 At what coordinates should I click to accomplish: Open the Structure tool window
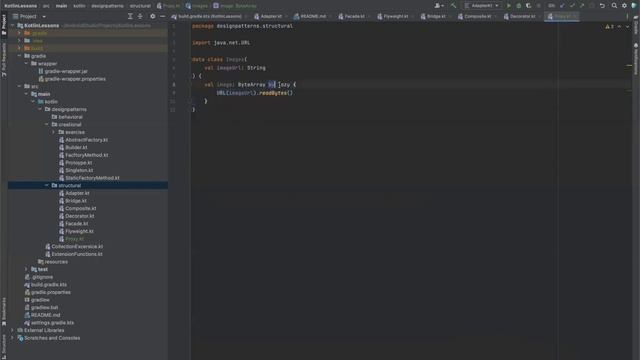tap(4, 346)
